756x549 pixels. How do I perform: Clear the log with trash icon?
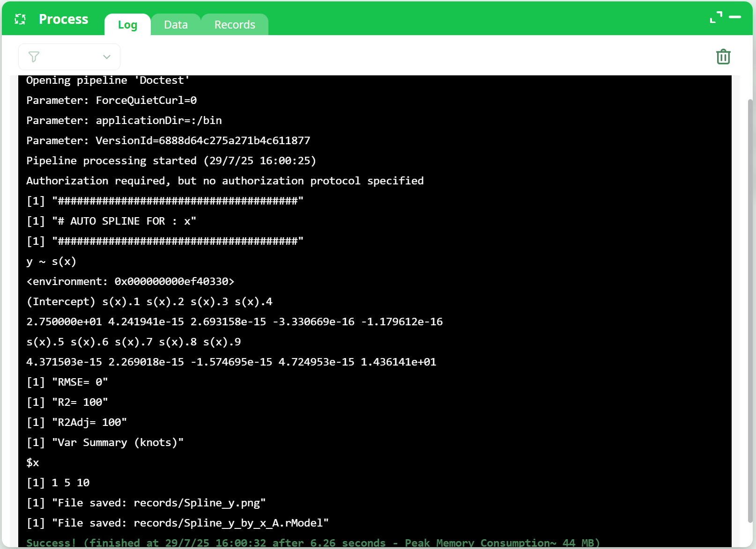click(x=723, y=57)
